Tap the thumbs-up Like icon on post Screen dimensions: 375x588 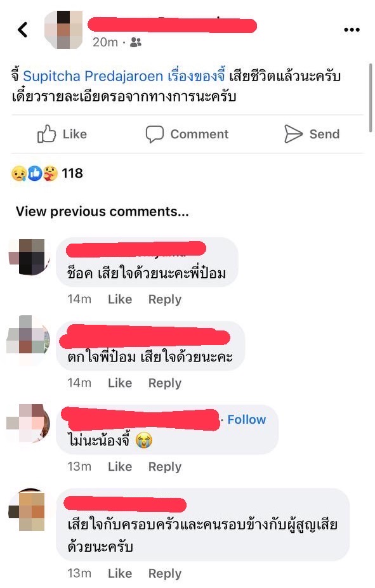(x=46, y=134)
